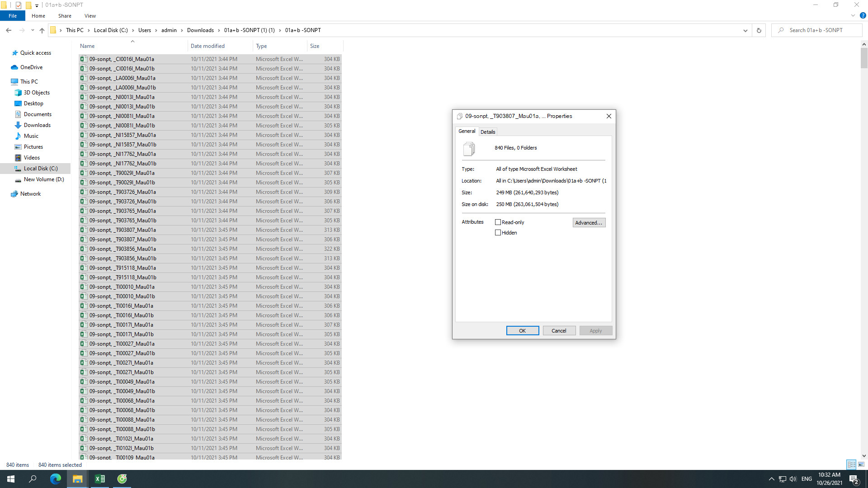Select New Volume (D:) drive

point(43,179)
